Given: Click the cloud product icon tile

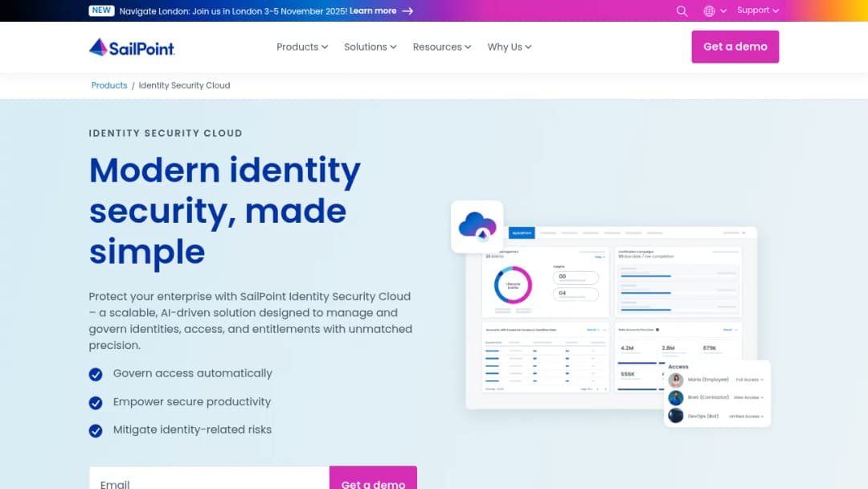Looking at the screenshot, I should (477, 227).
